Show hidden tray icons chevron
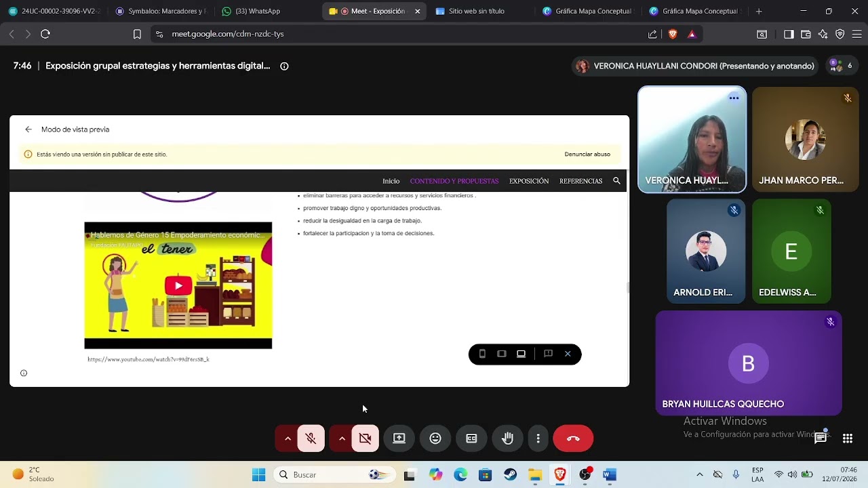868x488 pixels. (700, 474)
